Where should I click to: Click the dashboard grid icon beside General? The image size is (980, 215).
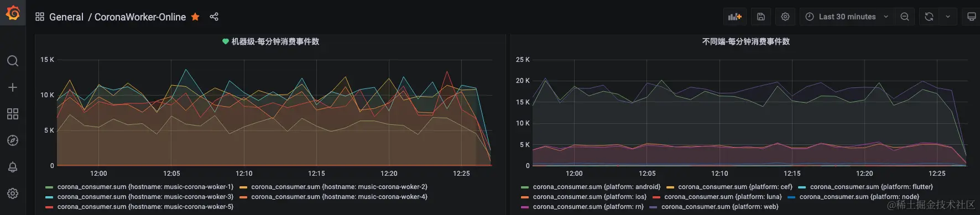click(x=40, y=17)
